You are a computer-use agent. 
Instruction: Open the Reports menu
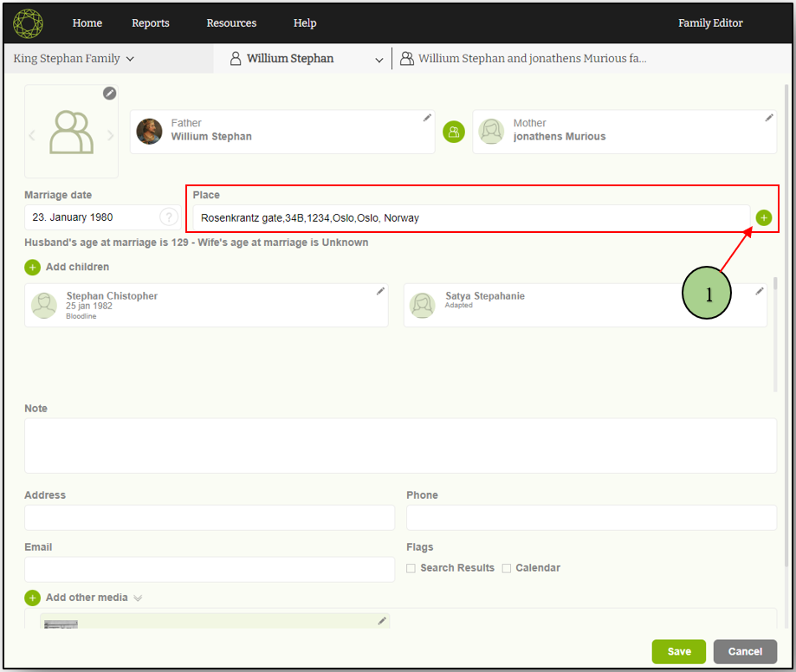click(x=151, y=23)
